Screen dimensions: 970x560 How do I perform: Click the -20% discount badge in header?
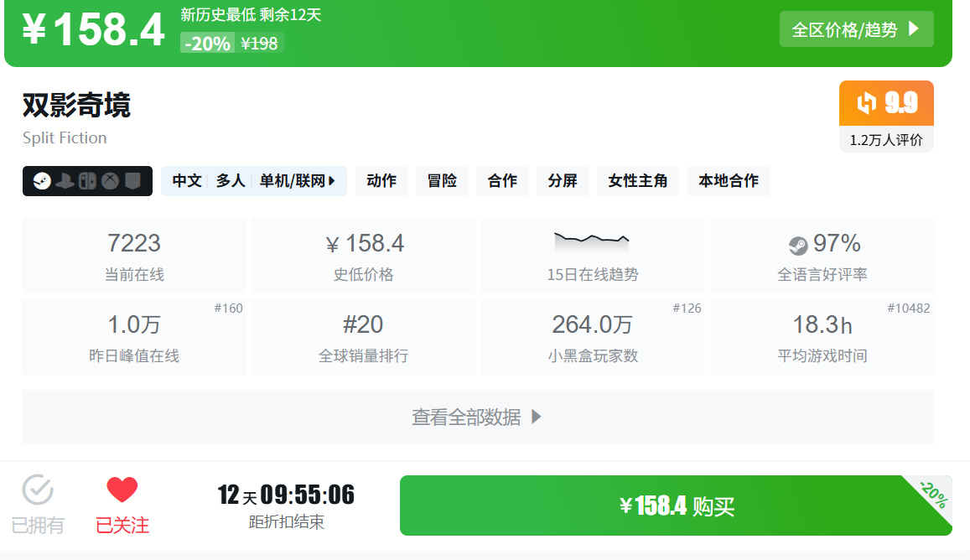tap(207, 44)
